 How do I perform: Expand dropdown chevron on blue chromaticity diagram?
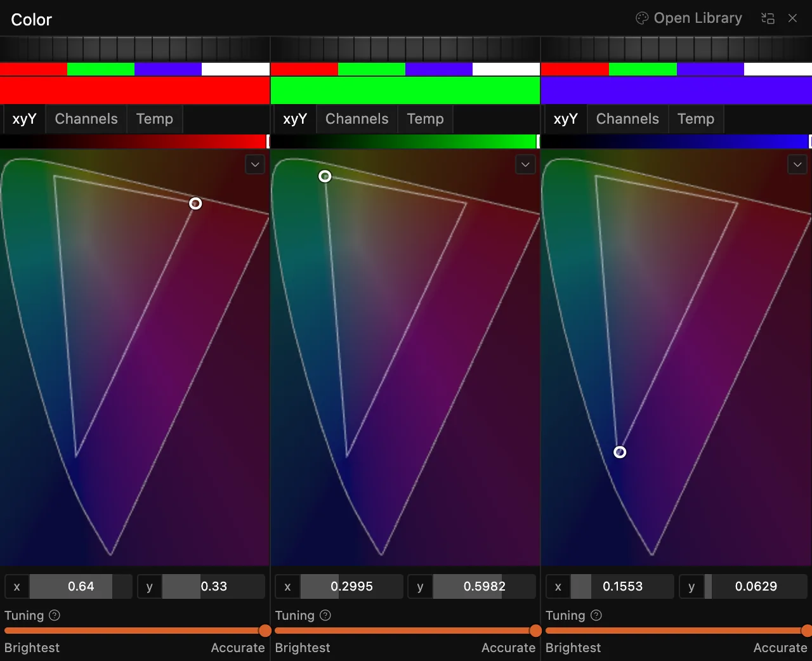pyautogui.click(x=797, y=165)
